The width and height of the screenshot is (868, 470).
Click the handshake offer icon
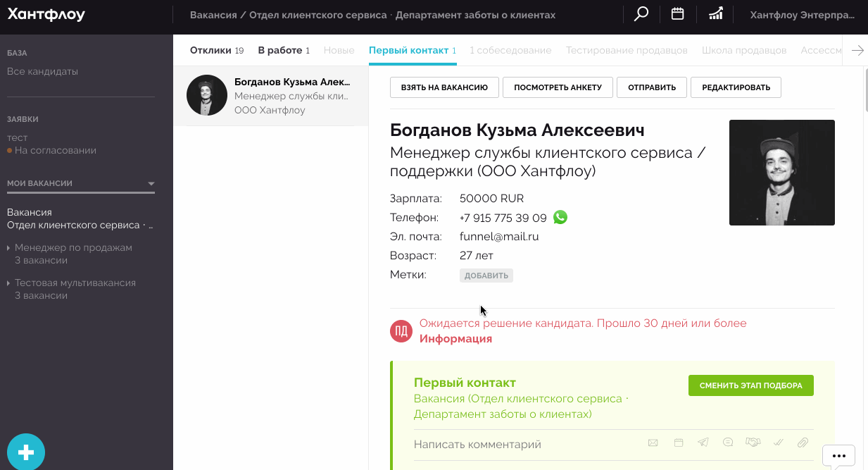[x=753, y=443]
